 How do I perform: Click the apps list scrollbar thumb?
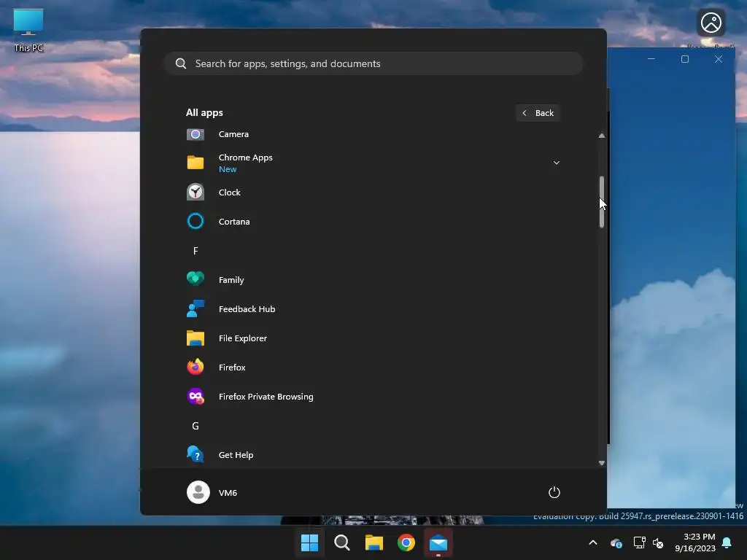click(x=602, y=202)
